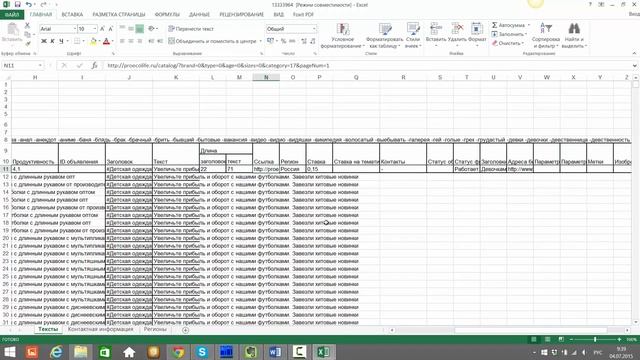Click the Windows Start button

click(x=9, y=352)
